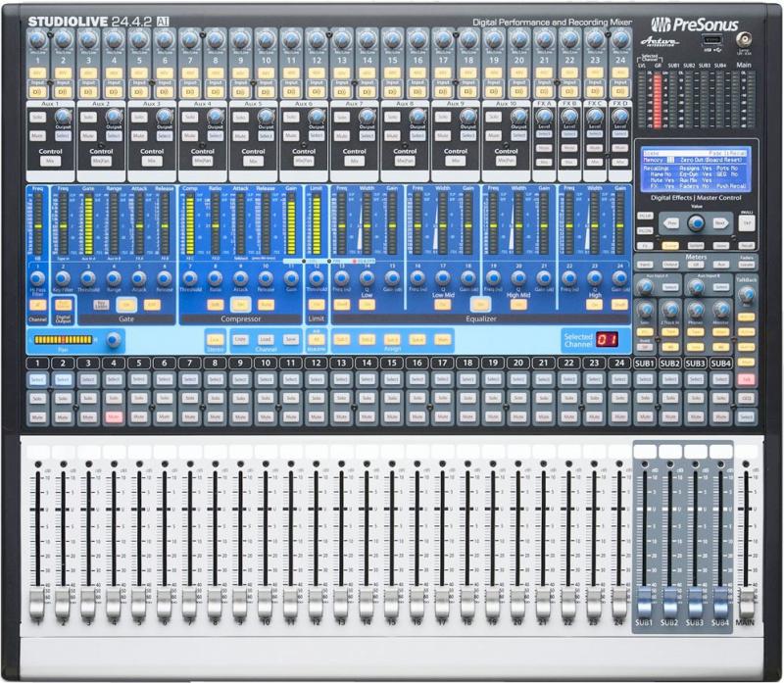Screen dimensions: 784x683
Task: Click the channel 24 trim knob
Action: 620,39
